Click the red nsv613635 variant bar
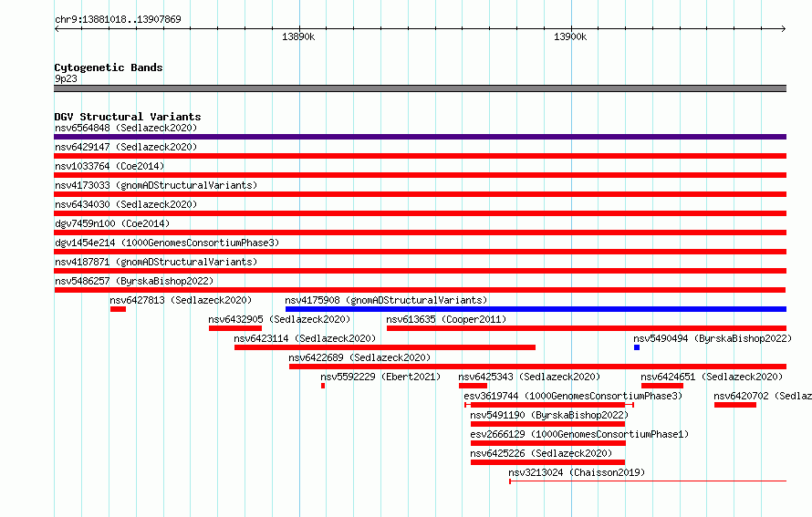812x517 pixels. tap(587, 328)
